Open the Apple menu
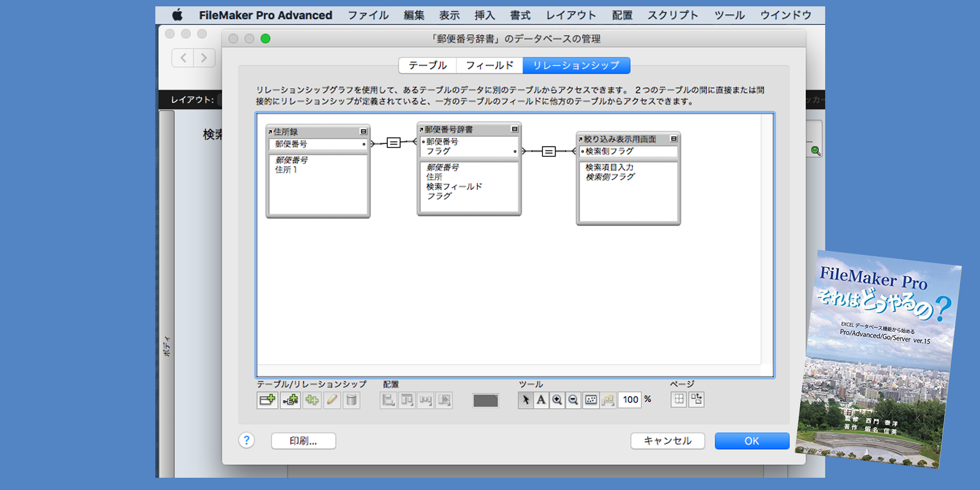Viewport: 980px width, 490px height. [177, 15]
